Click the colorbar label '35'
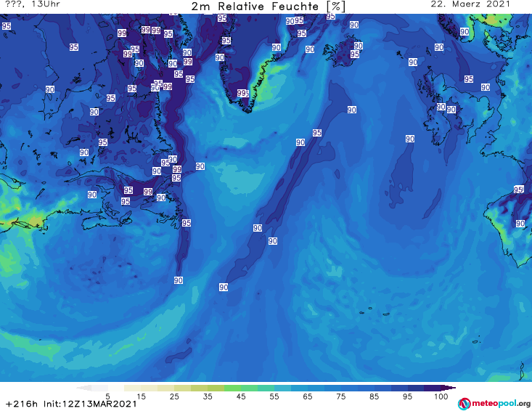 tap(208, 396)
